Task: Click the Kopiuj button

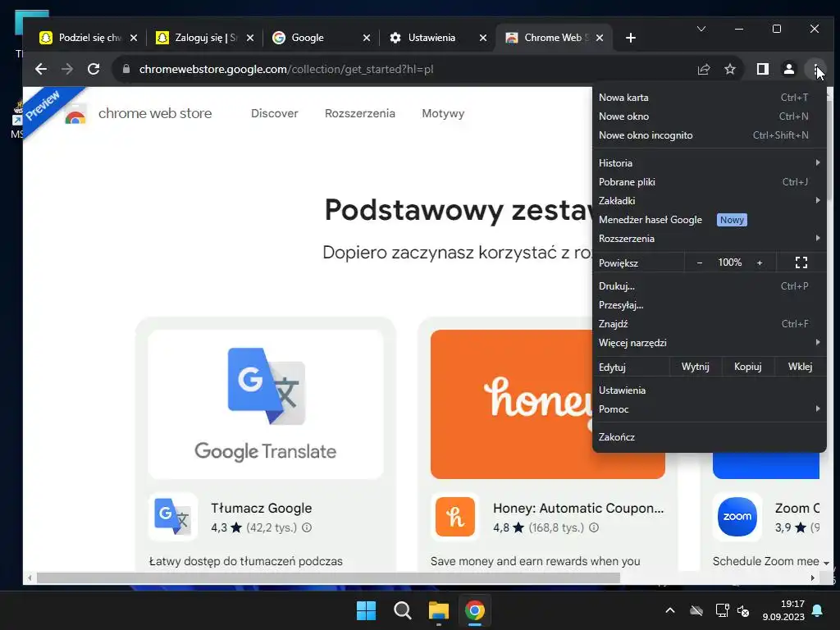Action: [x=747, y=367]
